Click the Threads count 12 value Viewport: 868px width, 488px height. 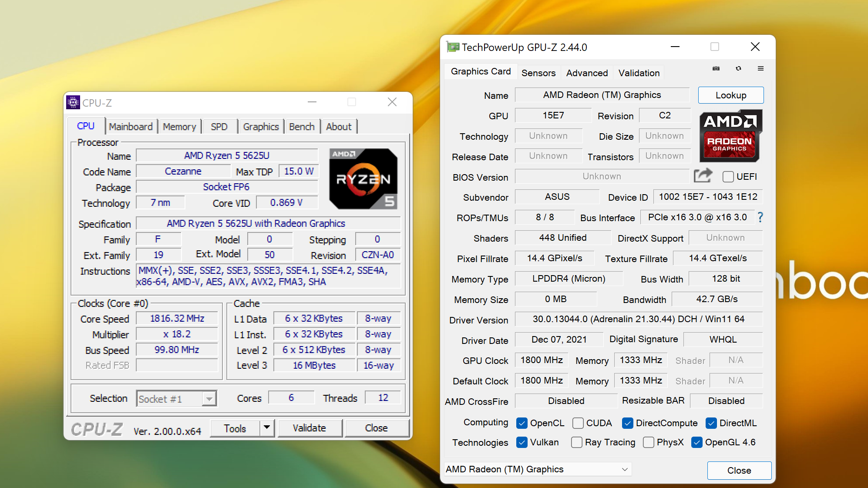click(383, 397)
